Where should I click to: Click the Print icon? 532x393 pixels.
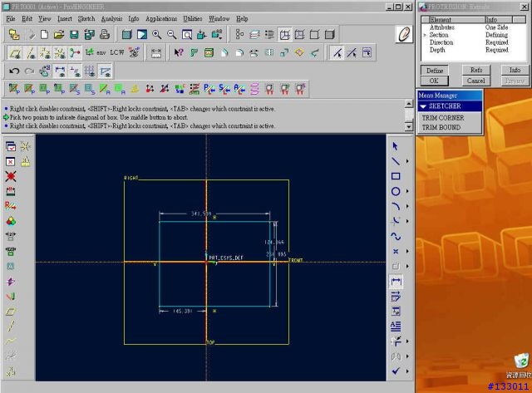pos(104,34)
